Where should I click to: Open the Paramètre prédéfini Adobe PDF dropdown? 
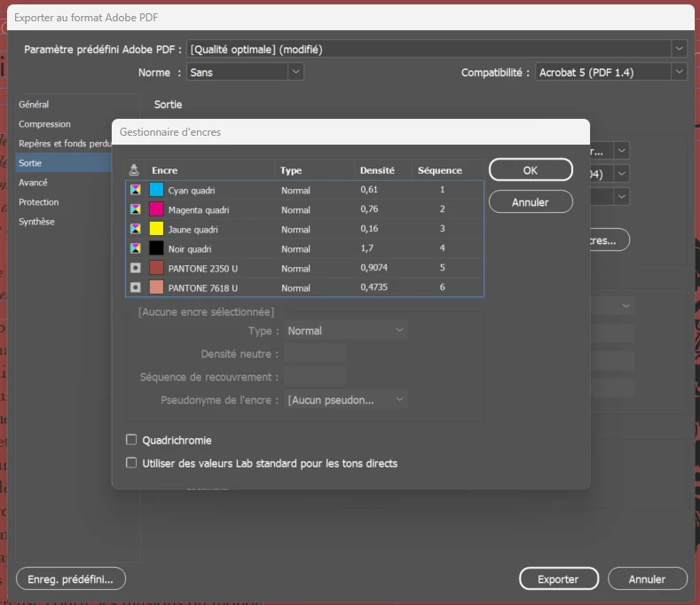click(437, 49)
